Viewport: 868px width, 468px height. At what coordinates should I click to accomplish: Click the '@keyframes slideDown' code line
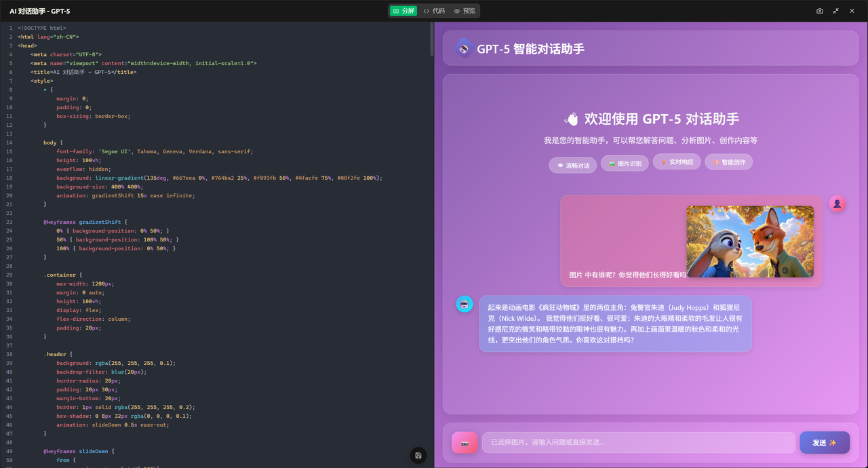tap(79, 451)
